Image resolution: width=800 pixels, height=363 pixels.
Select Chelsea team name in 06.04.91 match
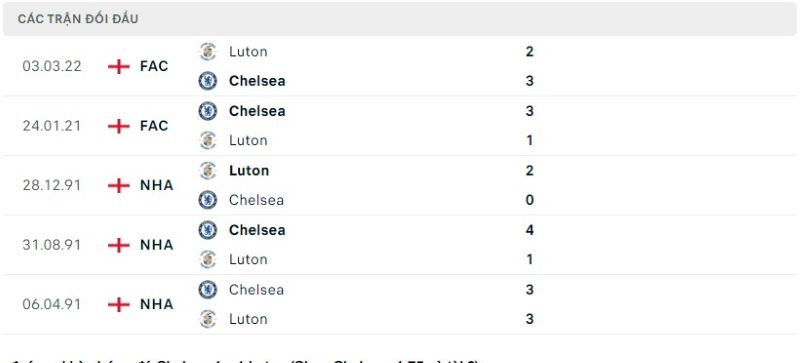(x=256, y=289)
